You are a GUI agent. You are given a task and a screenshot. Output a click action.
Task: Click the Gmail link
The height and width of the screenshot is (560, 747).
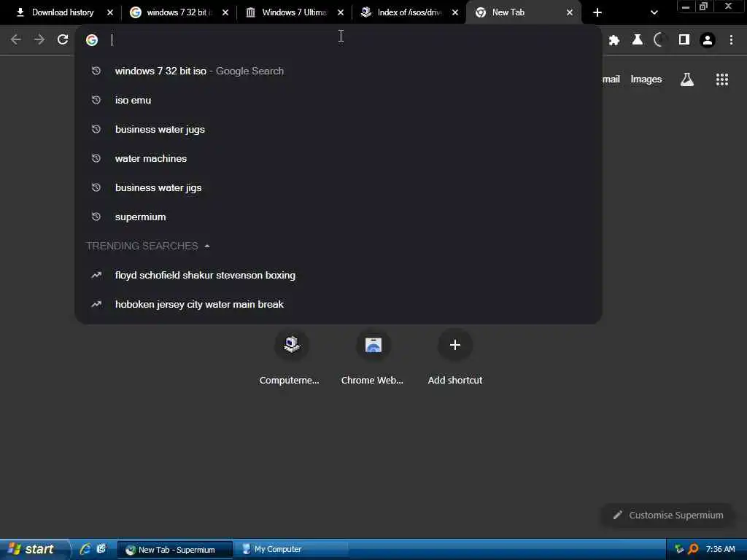tap(611, 79)
